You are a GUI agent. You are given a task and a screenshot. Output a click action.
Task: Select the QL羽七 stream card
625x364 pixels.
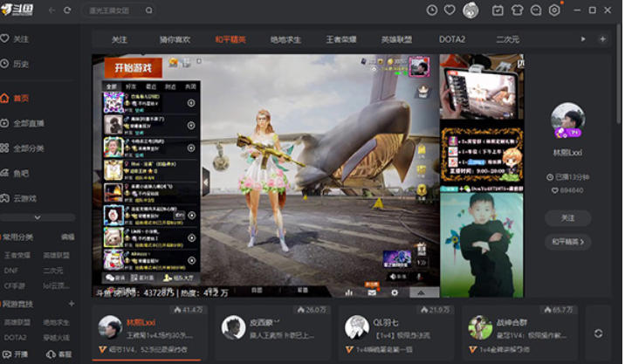[x=396, y=332]
